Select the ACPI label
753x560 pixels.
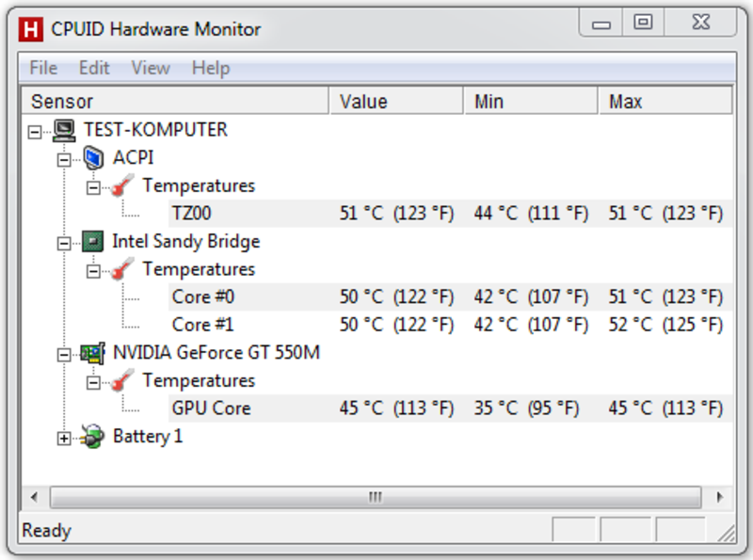[133, 157]
